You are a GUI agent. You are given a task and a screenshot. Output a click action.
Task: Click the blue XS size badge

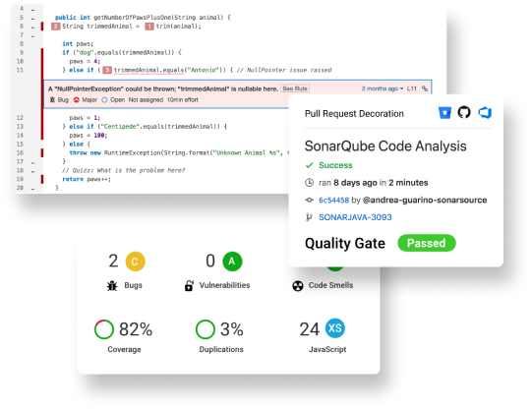(335, 328)
